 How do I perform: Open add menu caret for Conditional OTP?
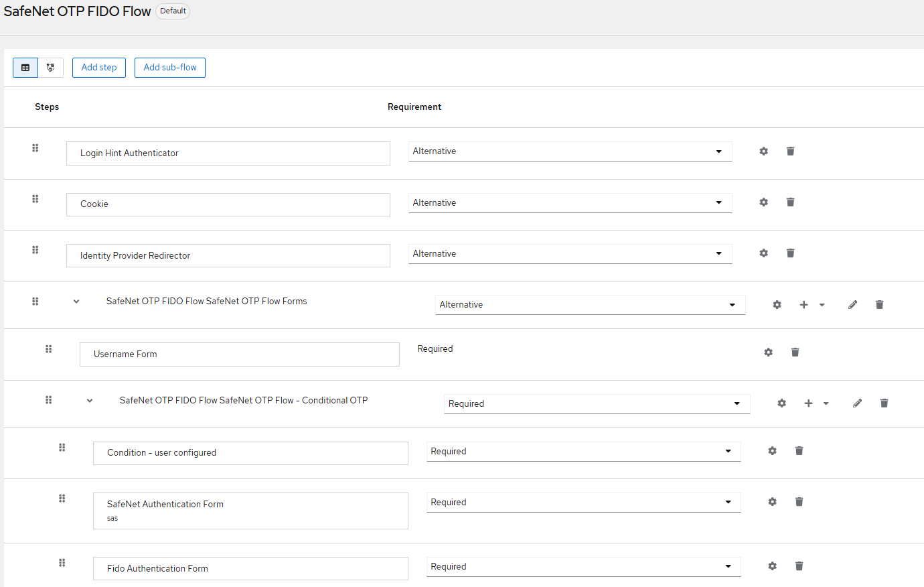pos(826,403)
